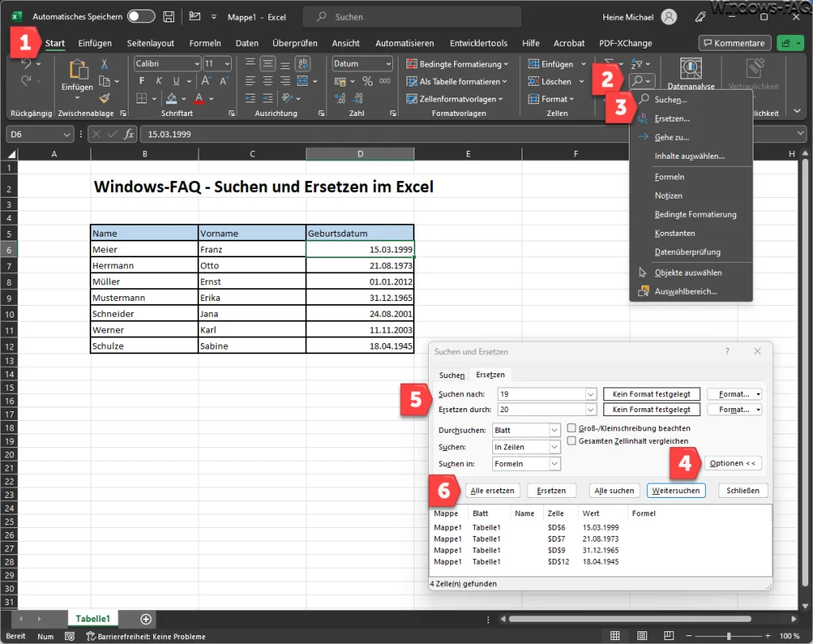Toggle Bold formatting (F)

pos(141,81)
